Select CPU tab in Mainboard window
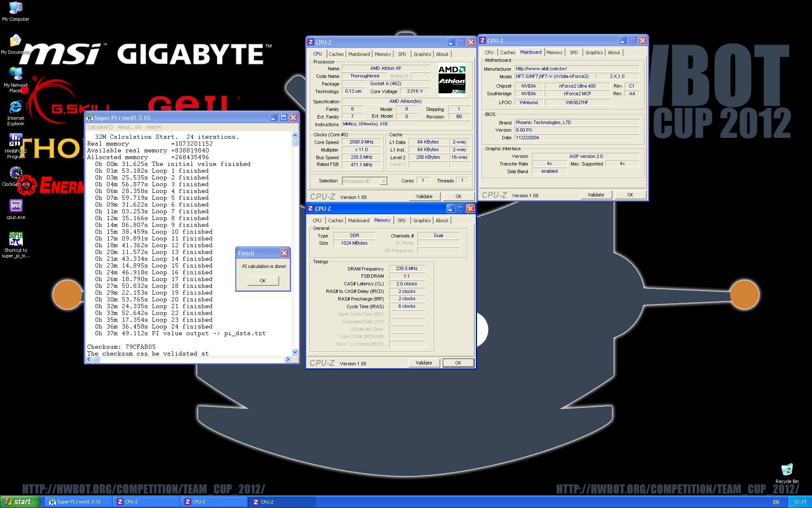This screenshot has height=508, width=812. click(x=489, y=52)
